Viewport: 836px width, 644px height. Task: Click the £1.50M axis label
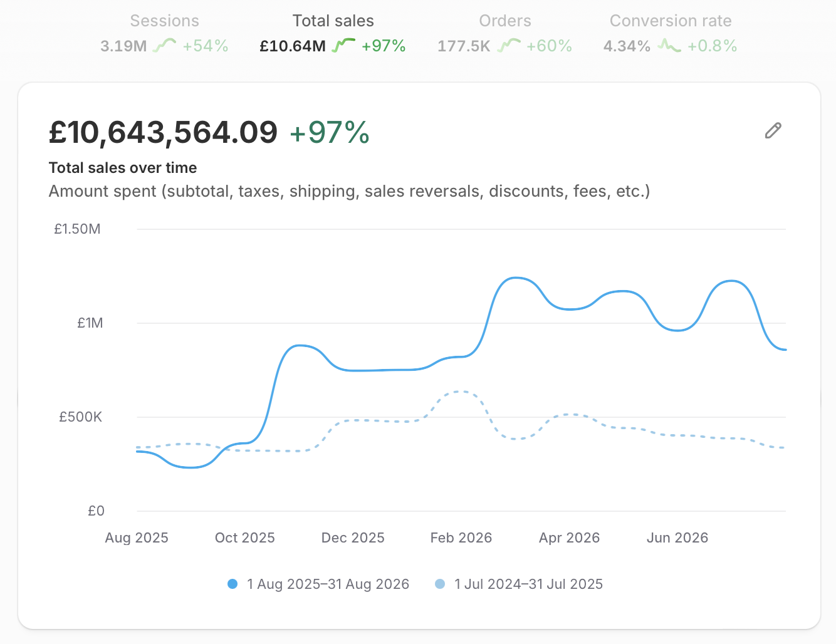pyautogui.click(x=77, y=229)
